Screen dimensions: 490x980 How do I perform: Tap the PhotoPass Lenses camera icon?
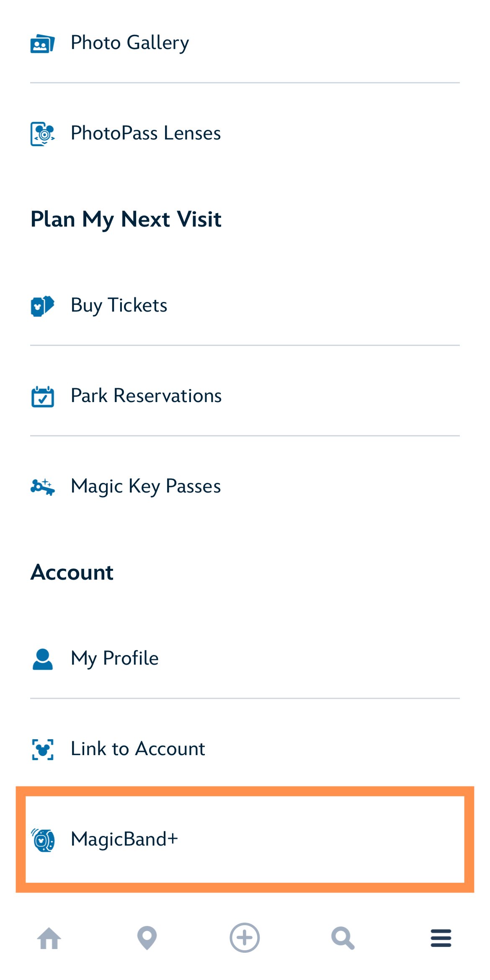[x=42, y=134]
